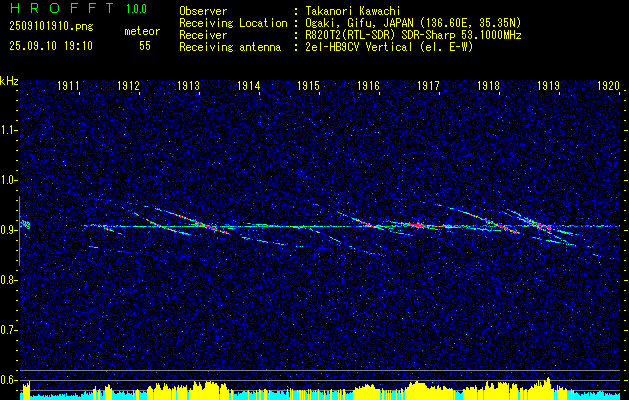Click the kHz axis unit label
The height and width of the screenshot is (400, 629).
(9, 81)
